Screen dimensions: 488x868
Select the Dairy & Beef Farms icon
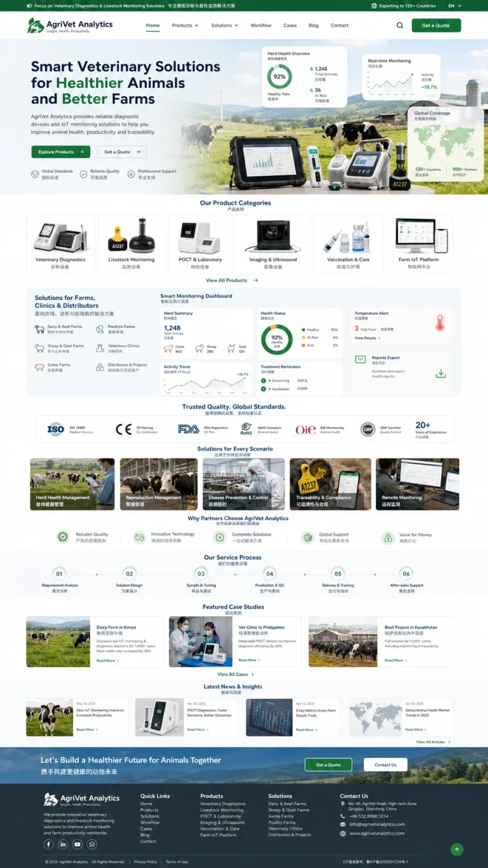(x=41, y=329)
